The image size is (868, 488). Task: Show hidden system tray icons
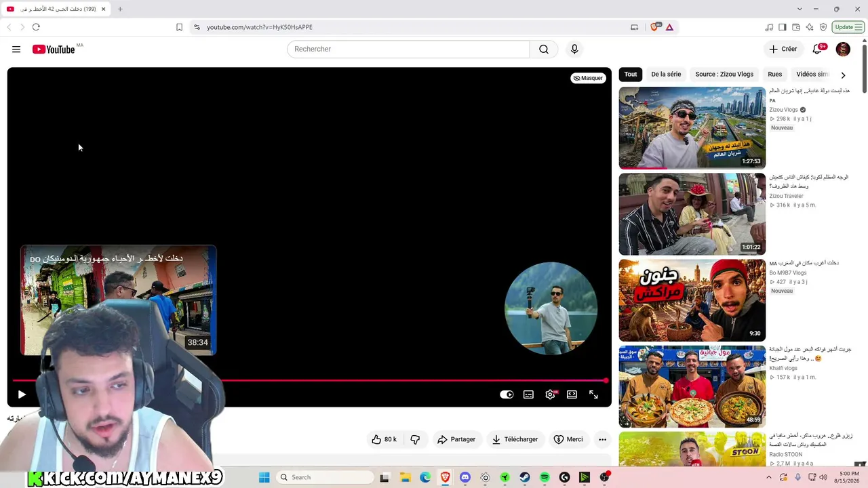tap(769, 477)
